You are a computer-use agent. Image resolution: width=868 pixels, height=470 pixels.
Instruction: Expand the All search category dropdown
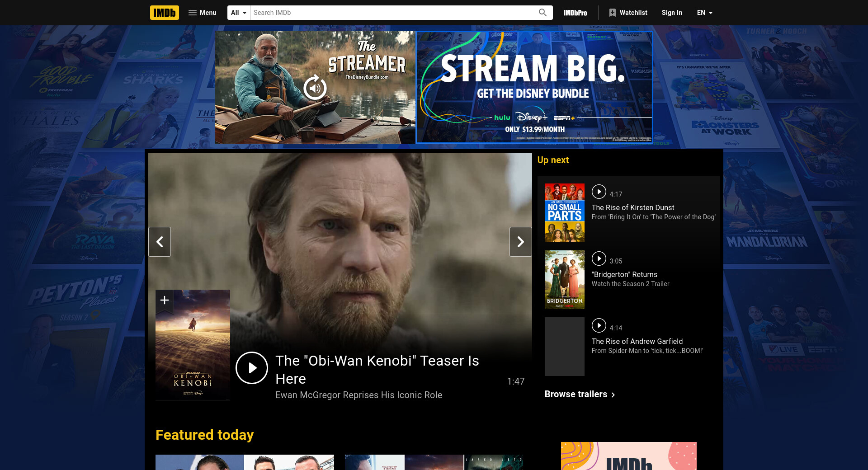(x=239, y=13)
